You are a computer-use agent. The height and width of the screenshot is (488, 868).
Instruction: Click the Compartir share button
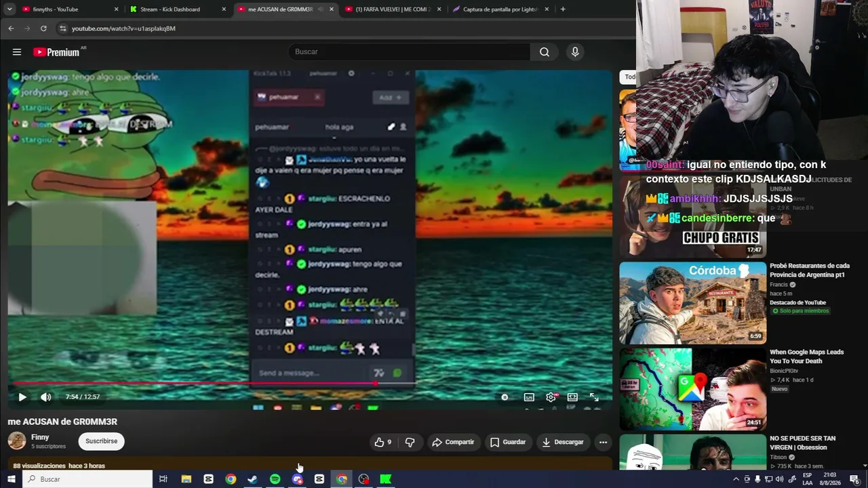453,442
